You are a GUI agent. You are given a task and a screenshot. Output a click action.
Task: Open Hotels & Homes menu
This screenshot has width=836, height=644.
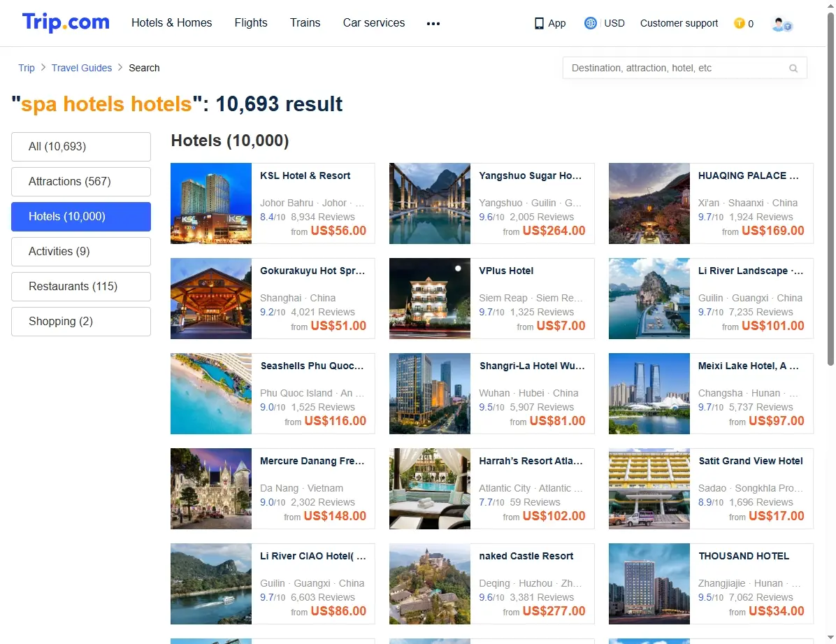click(x=172, y=22)
